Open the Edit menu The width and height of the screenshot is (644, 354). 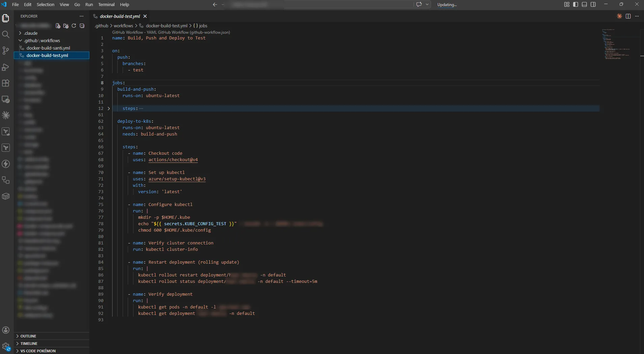click(x=28, y=4)
